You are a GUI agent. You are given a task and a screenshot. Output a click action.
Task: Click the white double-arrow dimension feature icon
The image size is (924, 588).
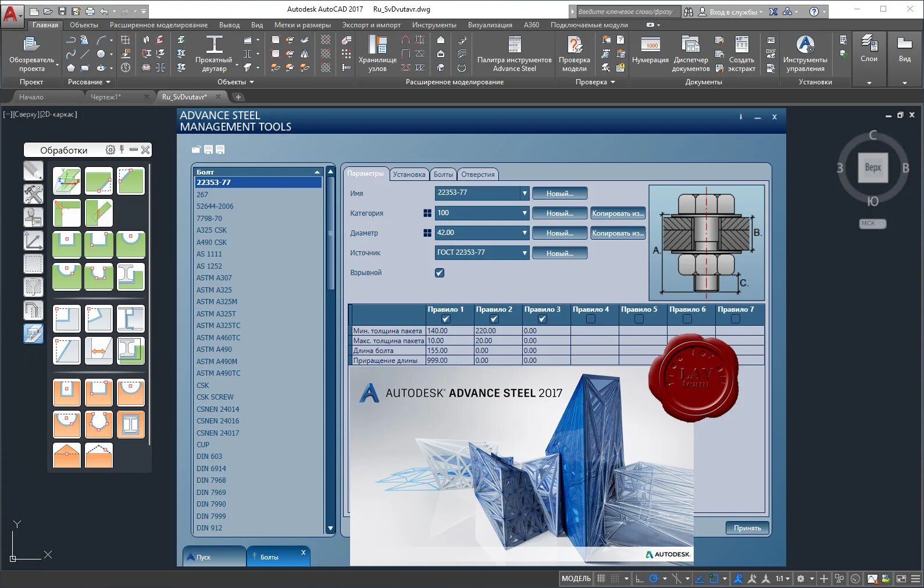click(x=99, y=351)
